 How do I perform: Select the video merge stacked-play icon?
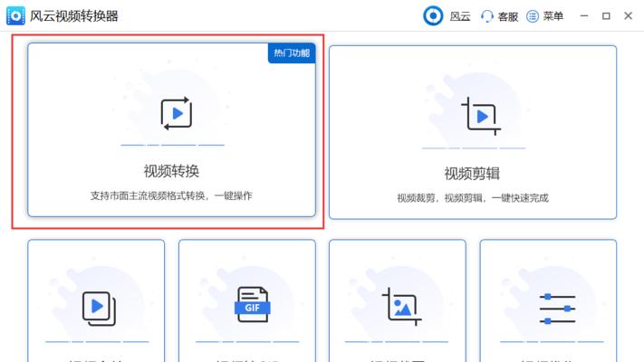click(99, 309)
